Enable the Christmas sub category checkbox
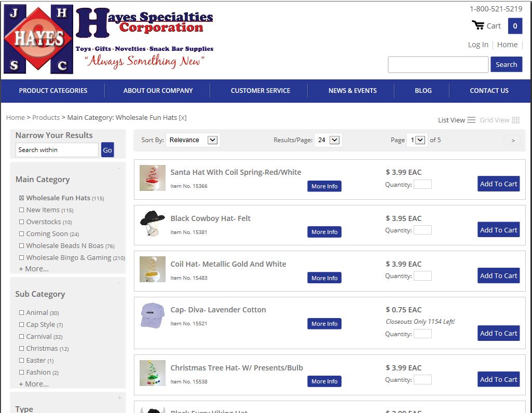 tap(22, 349)
